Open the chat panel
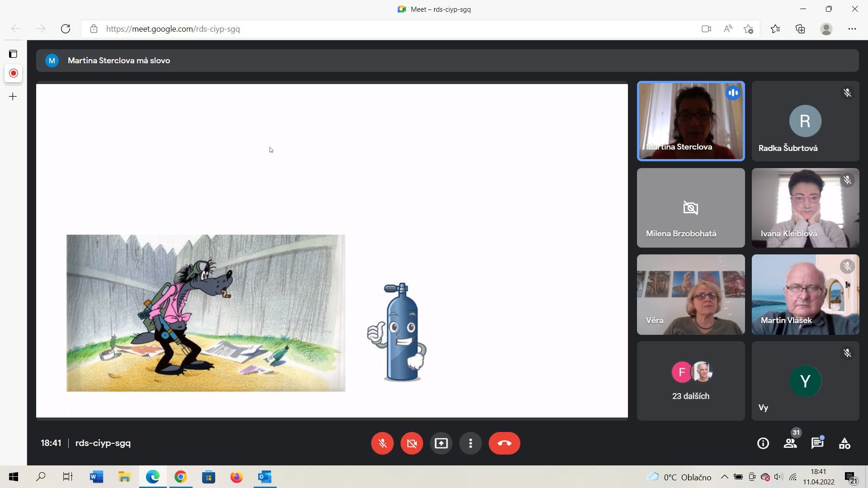 (x=817, y=443)
